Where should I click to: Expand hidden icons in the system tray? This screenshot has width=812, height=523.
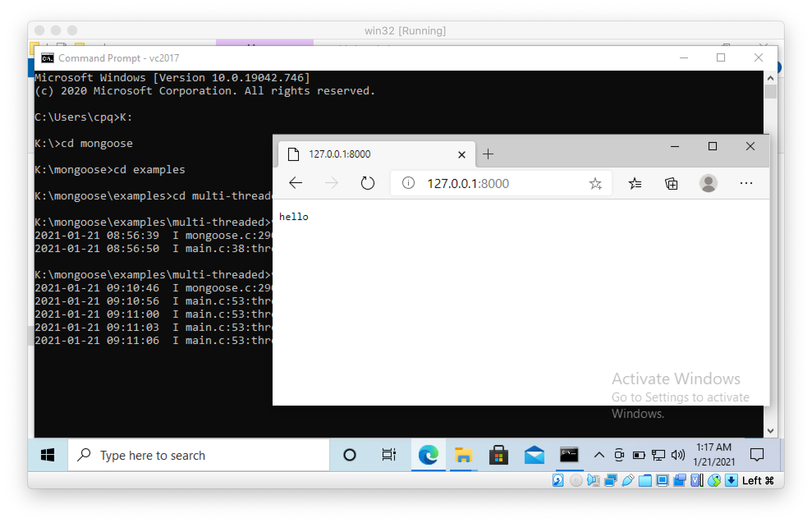(x=599, y=455)
